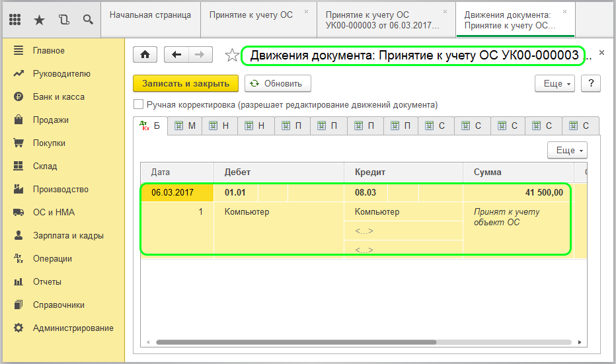This screenshot has height=364, width=616.
Task: Sort by the Дата column header
Action: click(177, 172)
